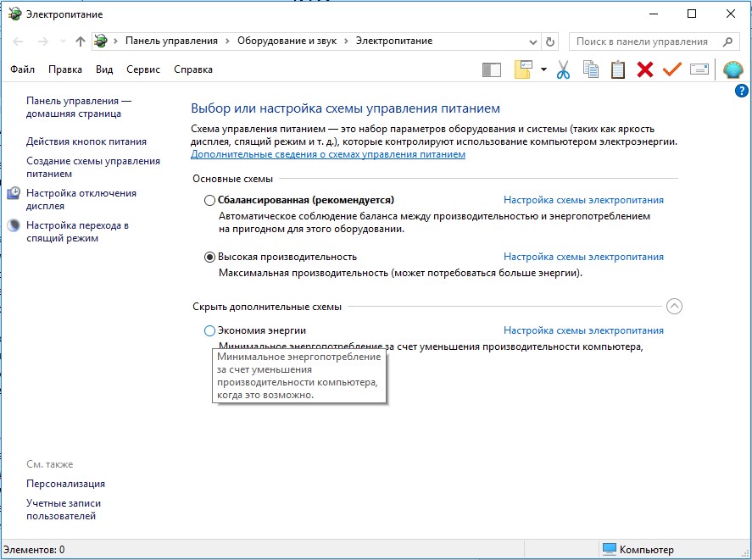
Task: Go up one level with up arrow
Action: (80, 42)
